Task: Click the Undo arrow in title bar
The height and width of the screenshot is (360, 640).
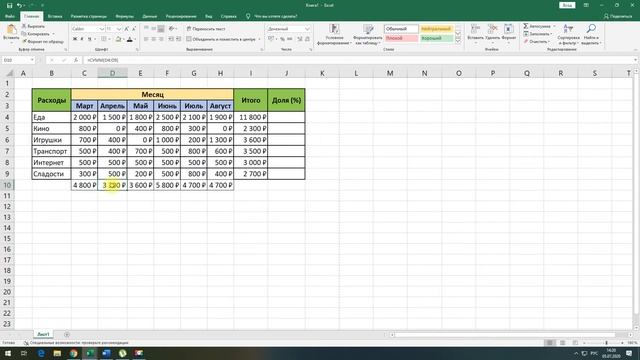Action: tap(19, 5)
